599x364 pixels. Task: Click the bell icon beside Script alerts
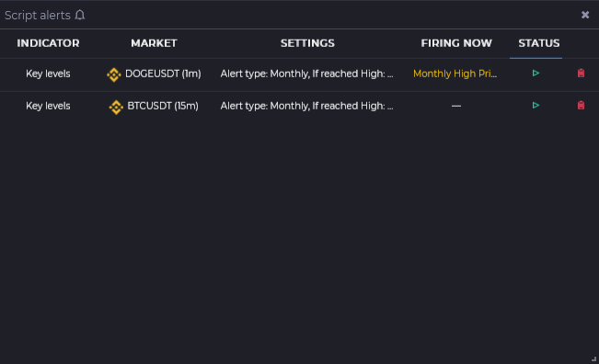tap(80, 16)
